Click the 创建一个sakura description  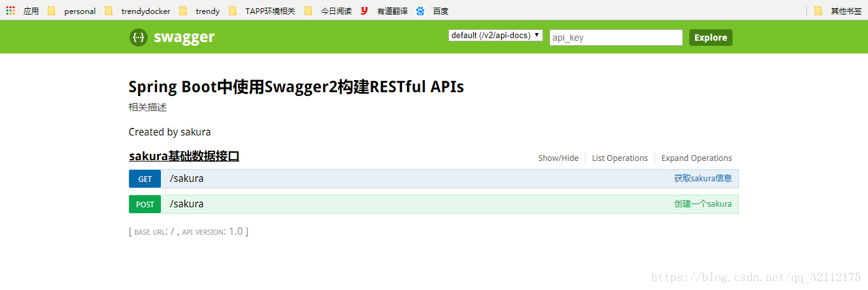pos(703,204)
